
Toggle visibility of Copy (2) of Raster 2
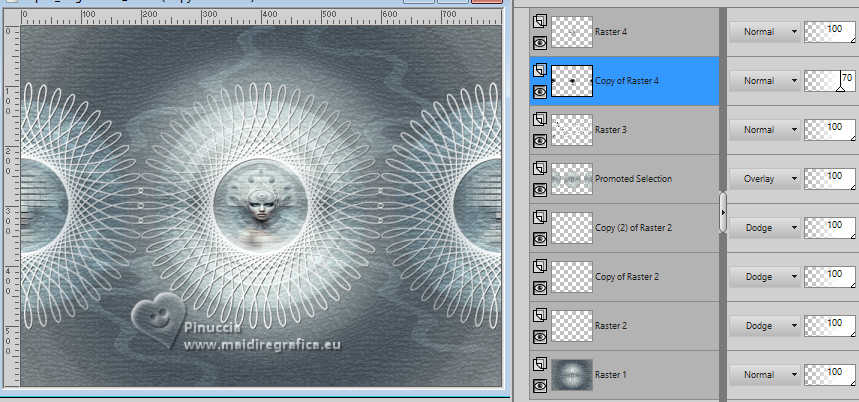[540, 239]
